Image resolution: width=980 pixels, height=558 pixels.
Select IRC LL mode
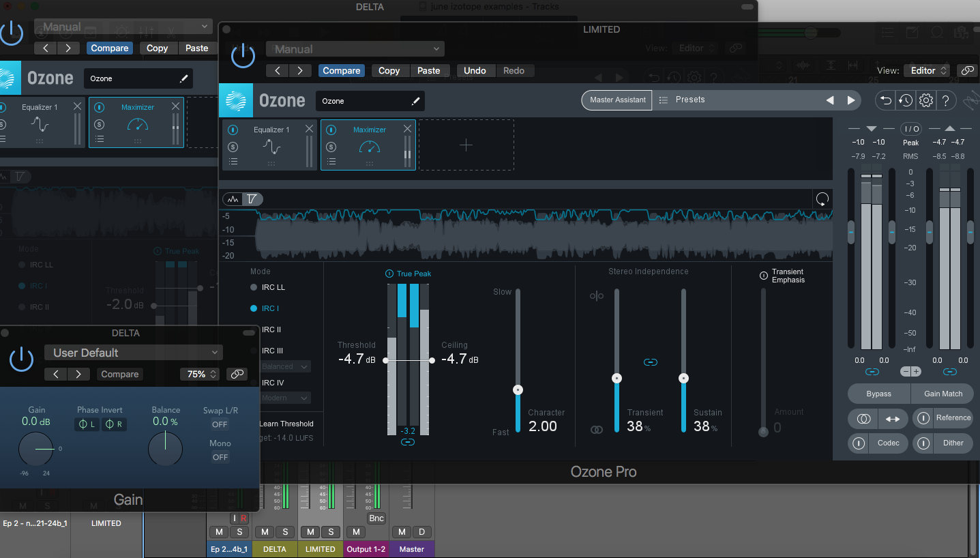[267, 287]
